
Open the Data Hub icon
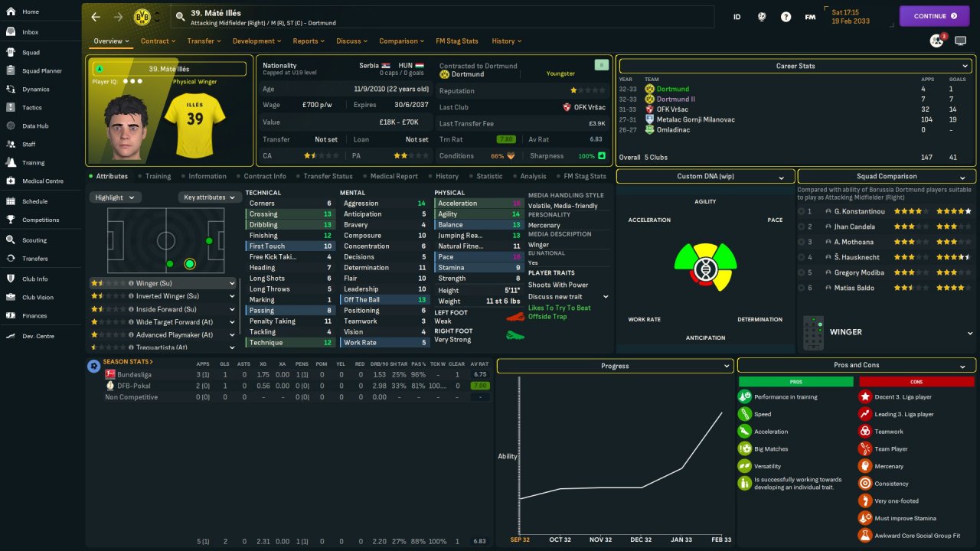coord(11,126)
